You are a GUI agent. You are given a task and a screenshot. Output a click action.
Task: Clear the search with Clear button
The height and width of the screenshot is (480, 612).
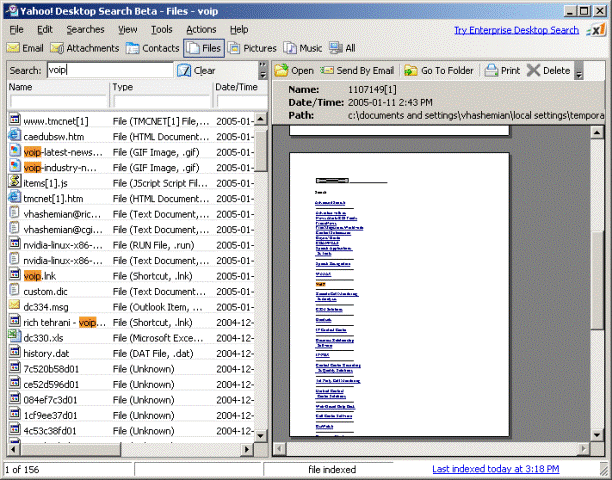coord(196,71)
